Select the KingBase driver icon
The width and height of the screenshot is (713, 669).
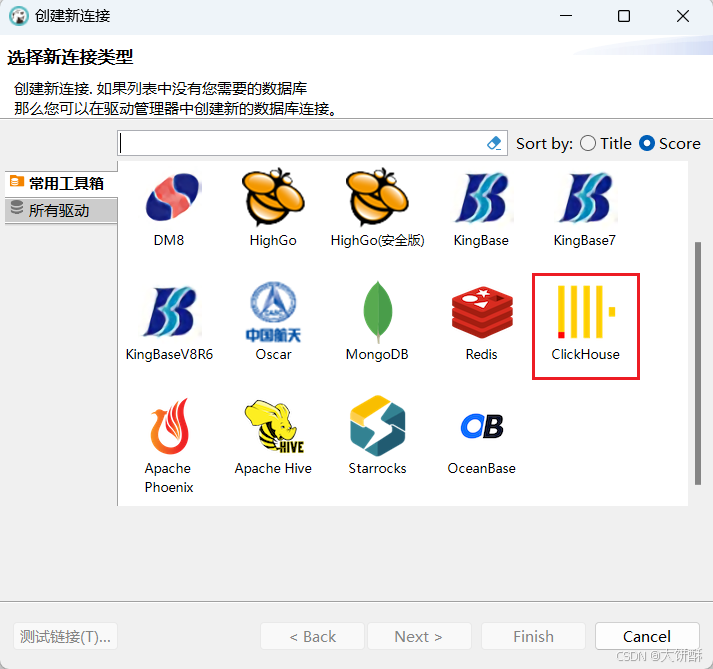pos(483,197)
